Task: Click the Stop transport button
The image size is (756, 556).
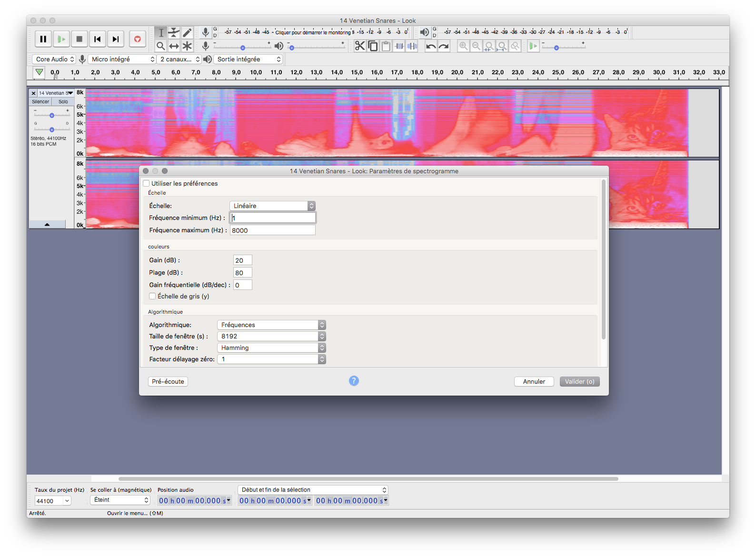Action: pyautogui.click(x=80, y=39)
